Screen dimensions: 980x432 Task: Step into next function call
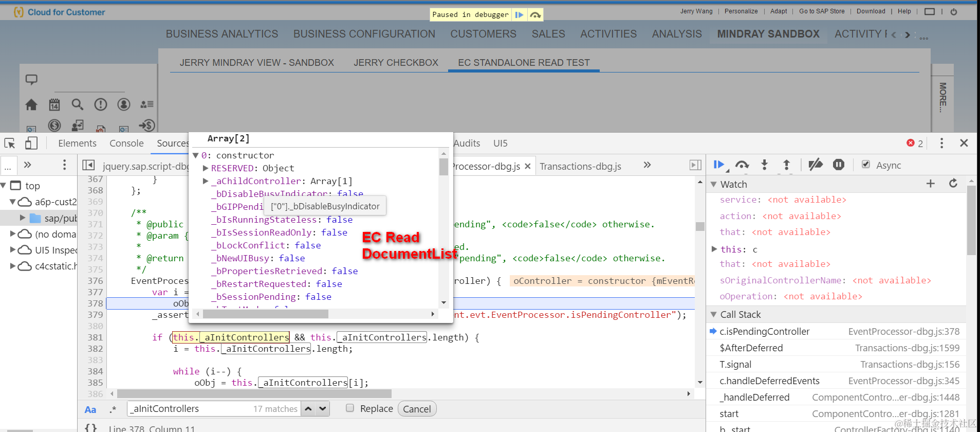click(764, 165)
